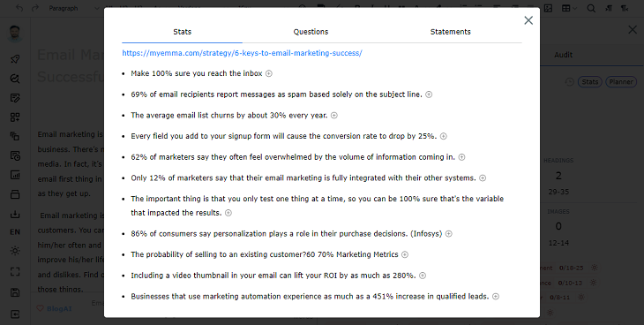This screenshot has height=325, width=644.
Task: Open the myemma.com email marketing link
Action: pos(242,53)
